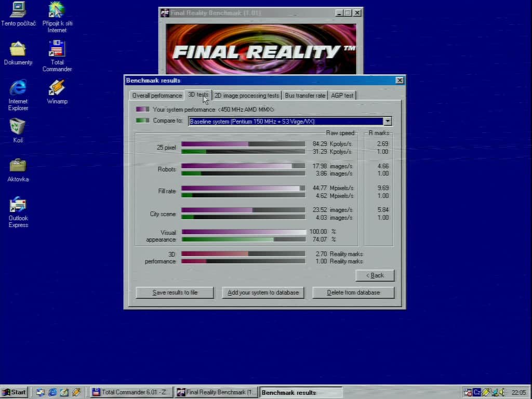Select the 3D tests tab

198,95
